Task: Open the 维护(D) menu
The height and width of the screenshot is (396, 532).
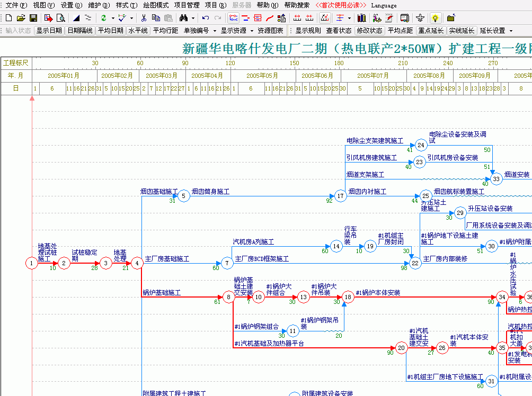Action: tap(99, 5)
